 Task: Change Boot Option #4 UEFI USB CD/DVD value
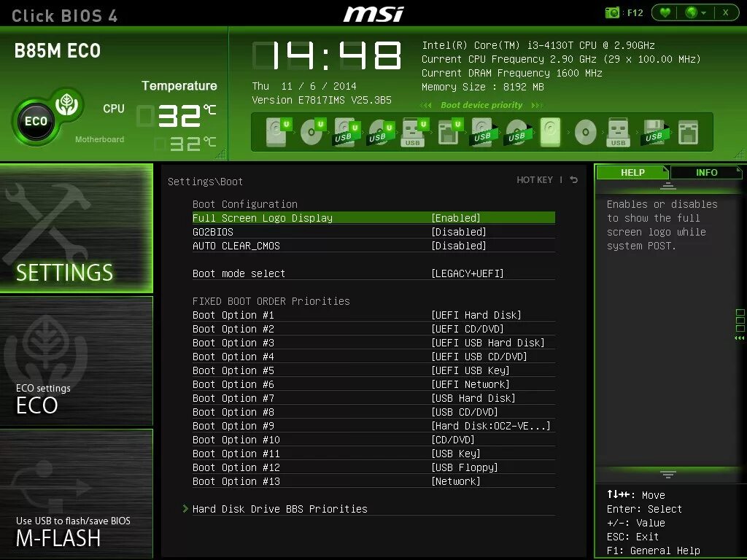[x=479, y=357]
